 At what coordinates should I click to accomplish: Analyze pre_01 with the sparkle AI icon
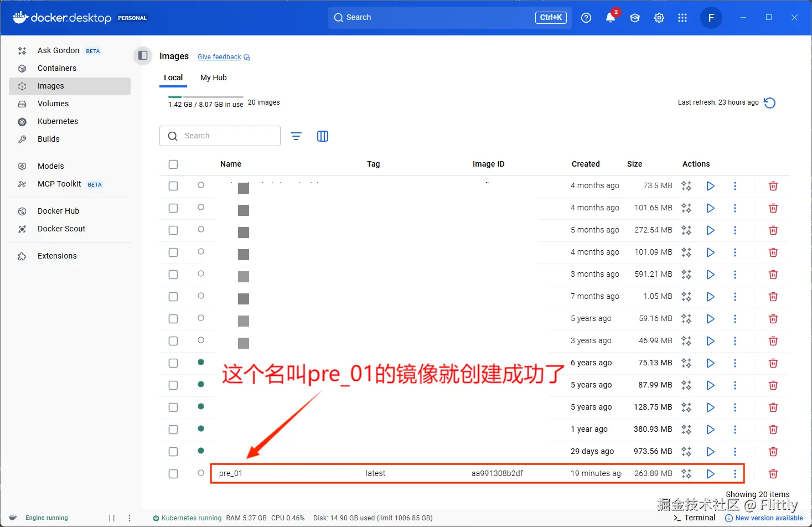(686, 473)
